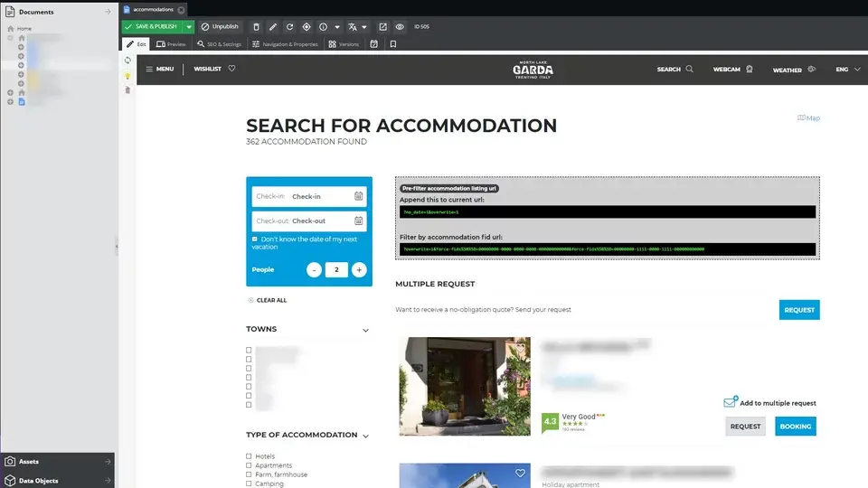This screenshot has height=488, width=868.
Task: Select the accommodations document tab
Action: 153,9
